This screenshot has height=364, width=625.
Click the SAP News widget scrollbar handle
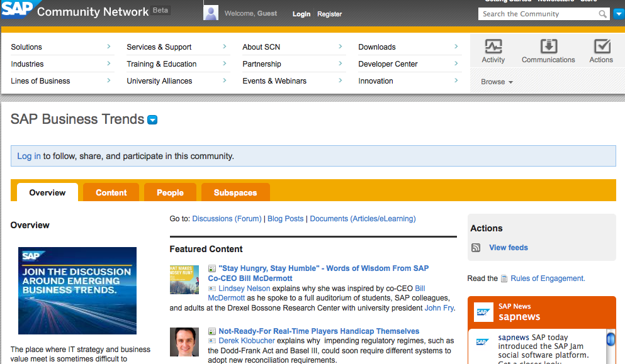tap(611, 340)
